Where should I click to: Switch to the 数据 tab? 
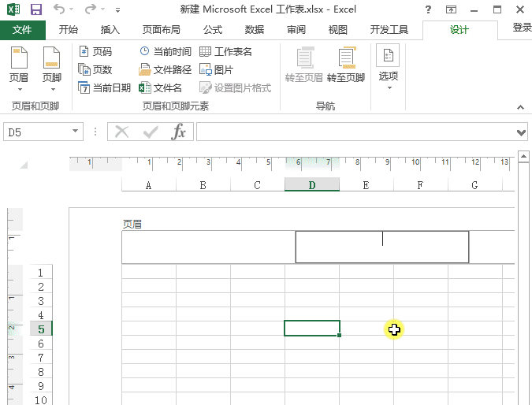[255, 30]
